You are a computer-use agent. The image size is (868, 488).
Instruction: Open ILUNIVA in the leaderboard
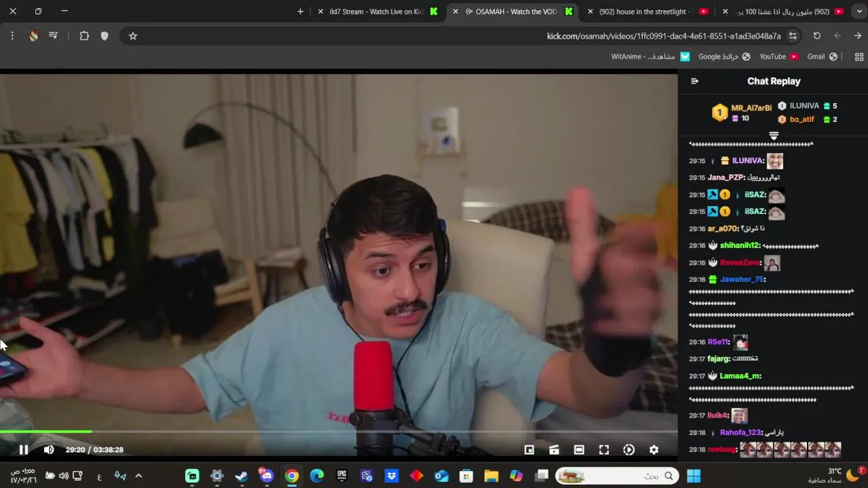tap(804, 106)
